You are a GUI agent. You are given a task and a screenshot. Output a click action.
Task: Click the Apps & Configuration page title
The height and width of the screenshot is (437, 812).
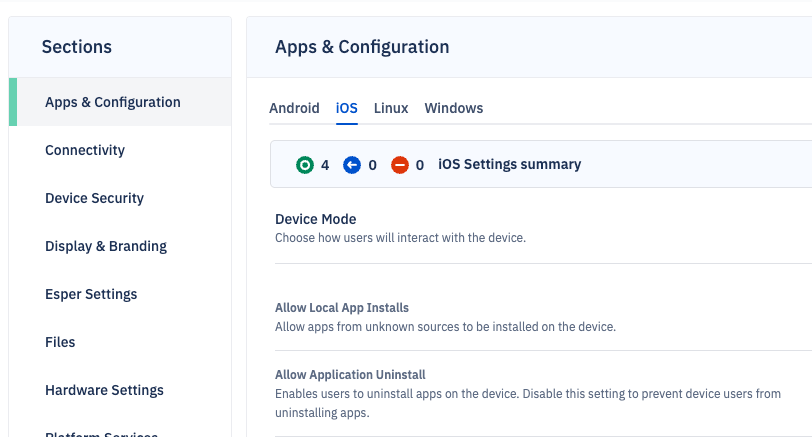(x=362, y=47)
